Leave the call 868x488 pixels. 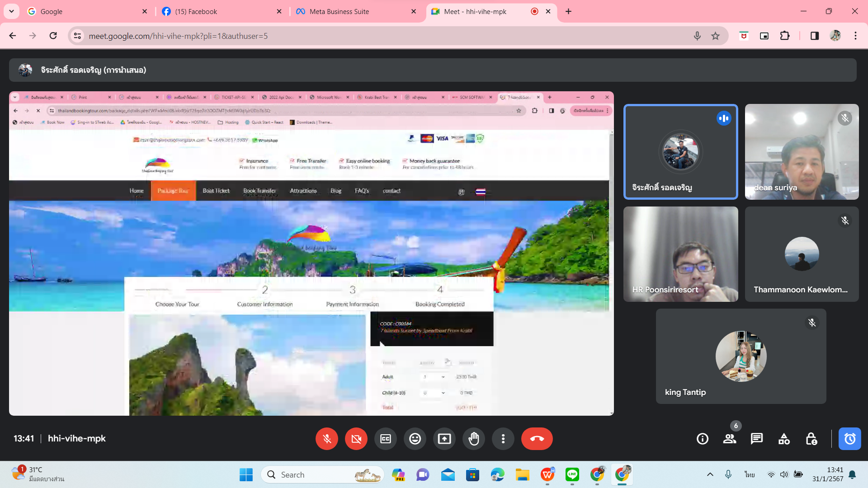click(537, 439)
